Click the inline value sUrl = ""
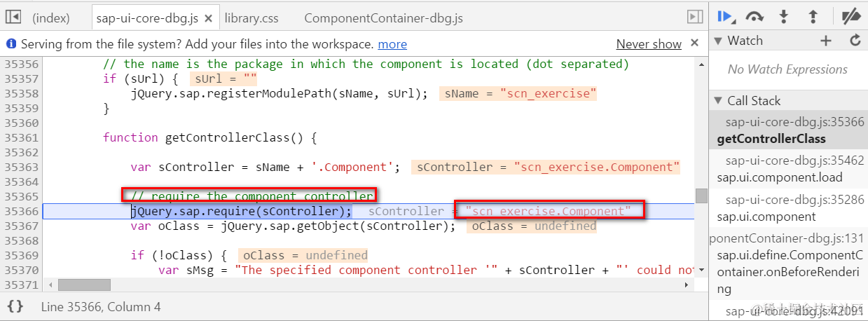The image size is (868, 321). point(223,79)
